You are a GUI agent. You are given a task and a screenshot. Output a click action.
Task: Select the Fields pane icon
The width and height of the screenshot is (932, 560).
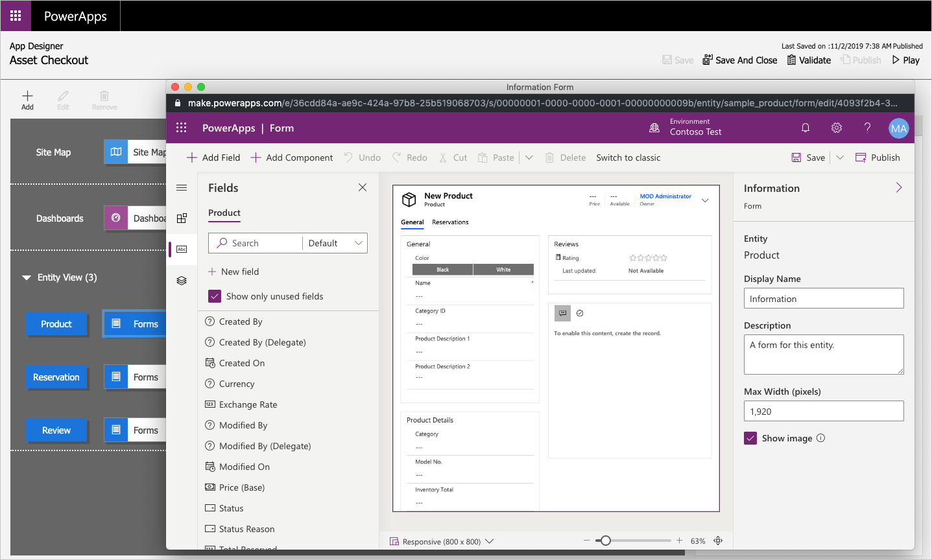(x=182, y=249)
